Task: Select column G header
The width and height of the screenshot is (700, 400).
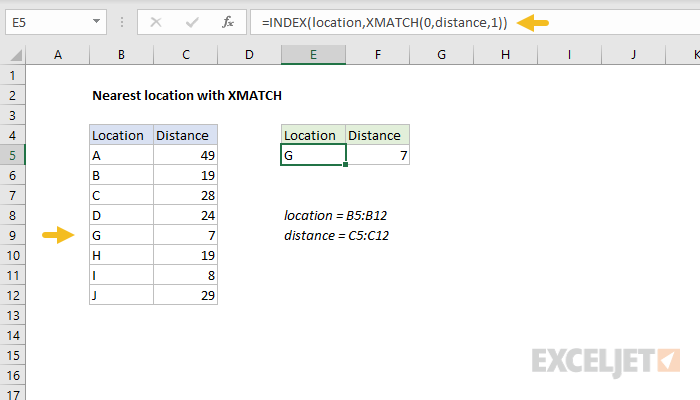Action: [442, 55]
